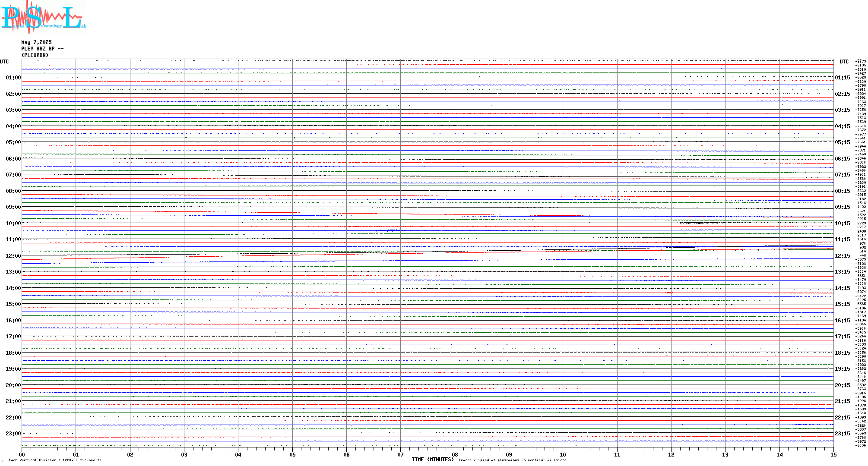Click the 08:15 end-of-trace label
This screenshot has width=868, height=466.
click(x=843, y=191)
